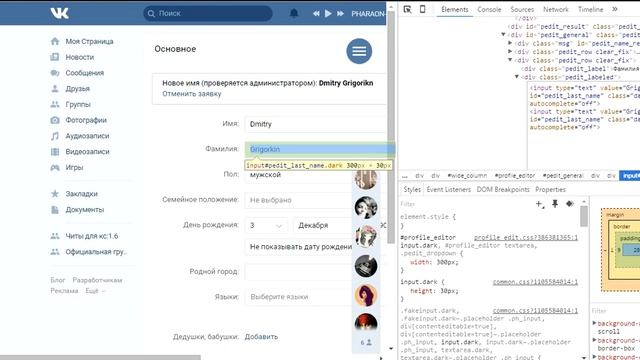
Task: Click the Родной город input field
Action: [299, 272]
